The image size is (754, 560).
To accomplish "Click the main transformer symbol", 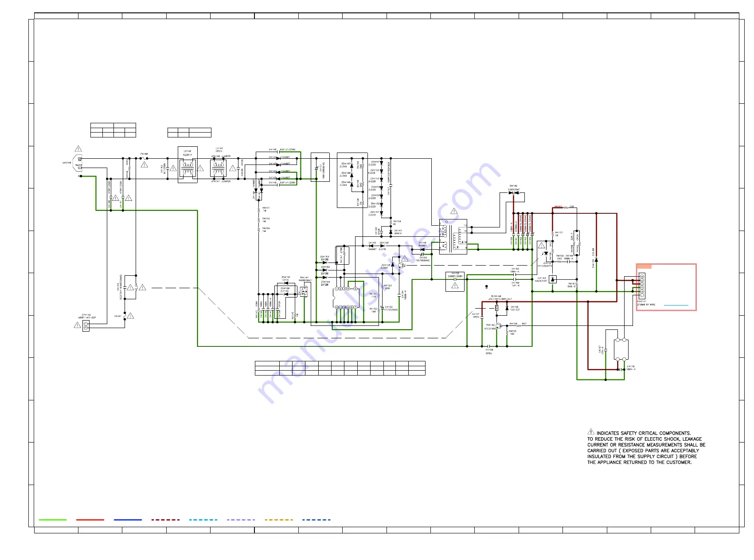I will click(453, 237).
